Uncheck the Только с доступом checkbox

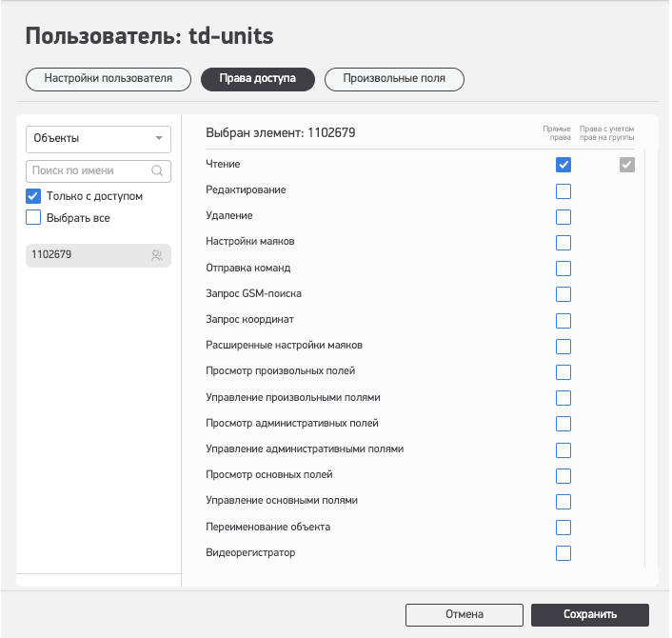coord(33,196)
